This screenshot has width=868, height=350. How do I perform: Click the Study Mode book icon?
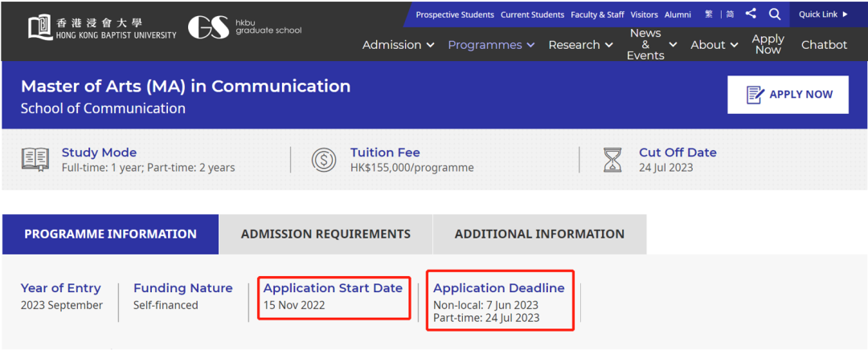click(x=35, y=160)
